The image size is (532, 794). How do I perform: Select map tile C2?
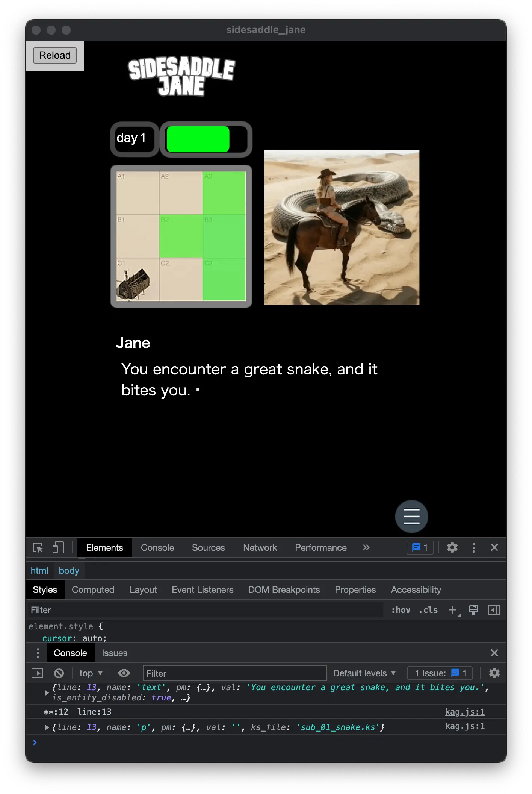[181, 280]
